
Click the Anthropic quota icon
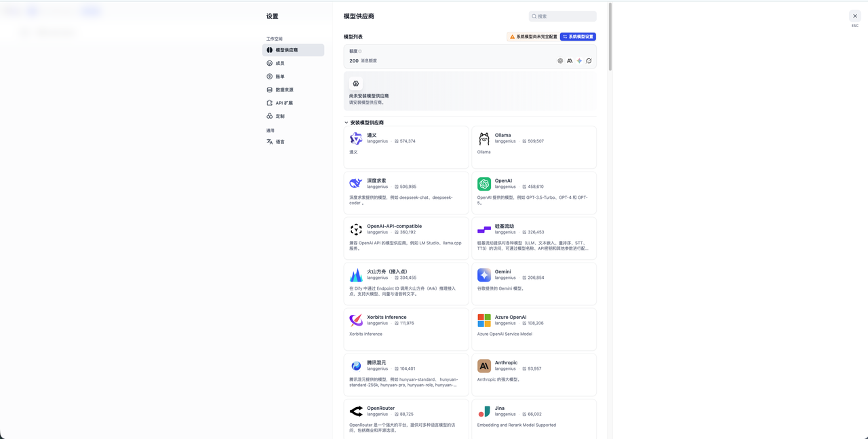click(x=570, y=61)
